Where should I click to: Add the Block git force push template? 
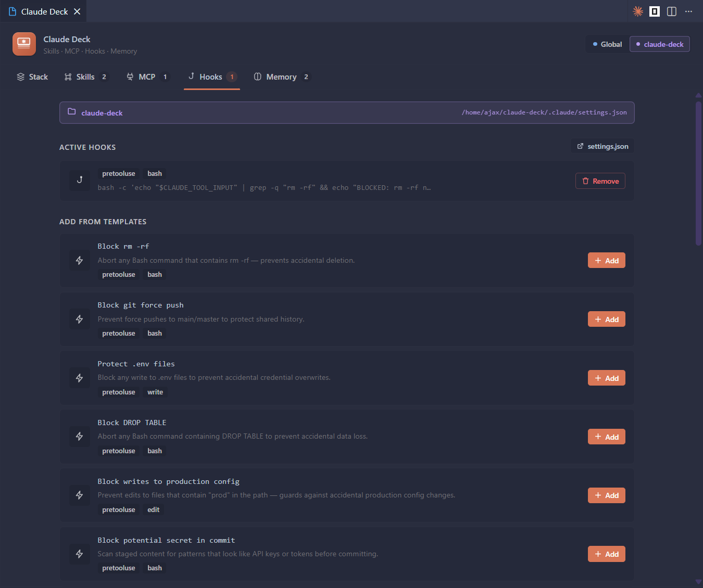pos(607,319)
